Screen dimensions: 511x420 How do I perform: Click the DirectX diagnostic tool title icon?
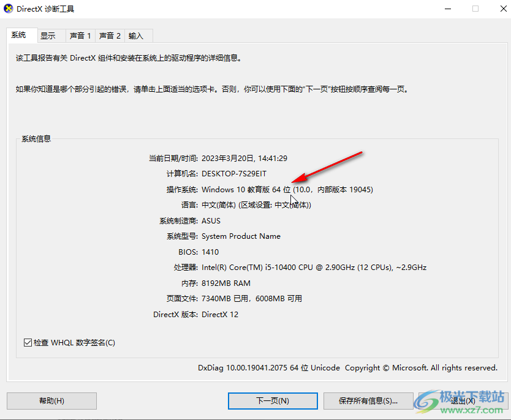pos(8,9)
